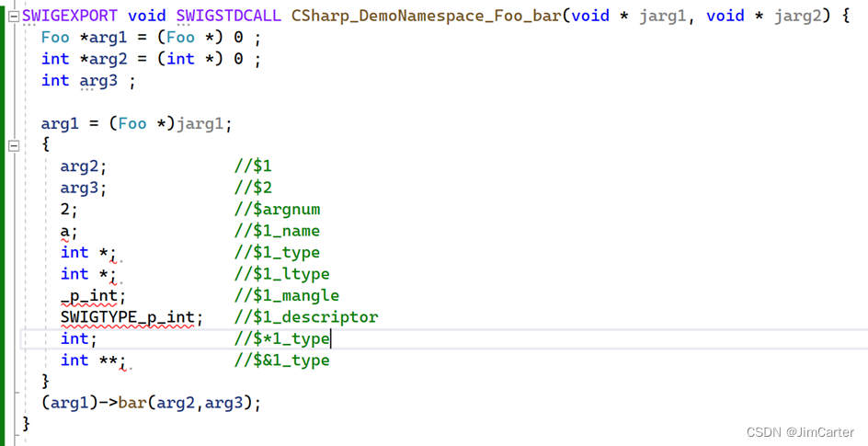
Task: Click the //$1_descriptor comment
Action: click(306, 317)
